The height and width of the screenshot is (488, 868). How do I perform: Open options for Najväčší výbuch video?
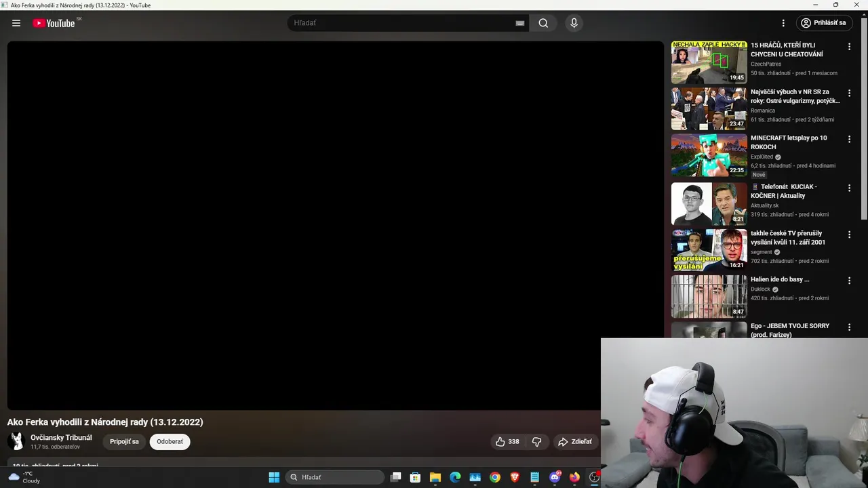click(x=849, y=93)
